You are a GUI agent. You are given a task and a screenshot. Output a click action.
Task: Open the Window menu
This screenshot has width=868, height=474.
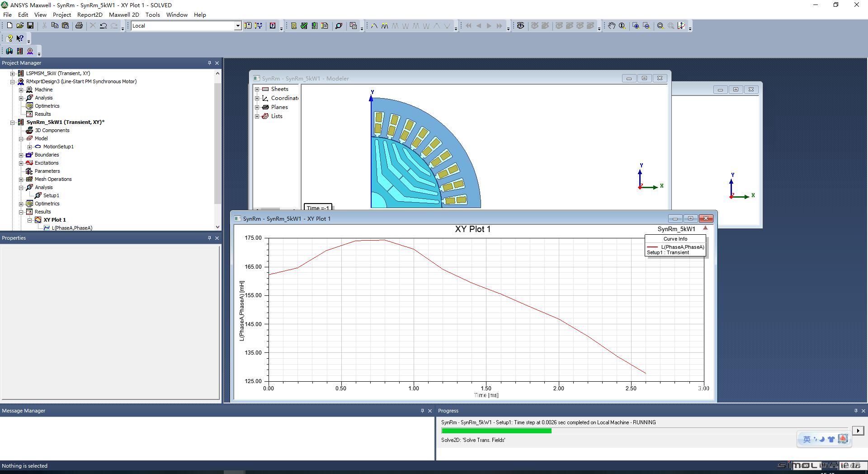[x=177, y=14]
